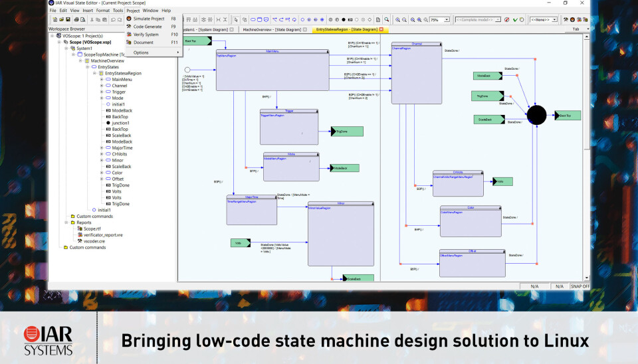Open the Insert menu
Image resolution: width=638 pixels, height=364 pixels.
[88, 11]
